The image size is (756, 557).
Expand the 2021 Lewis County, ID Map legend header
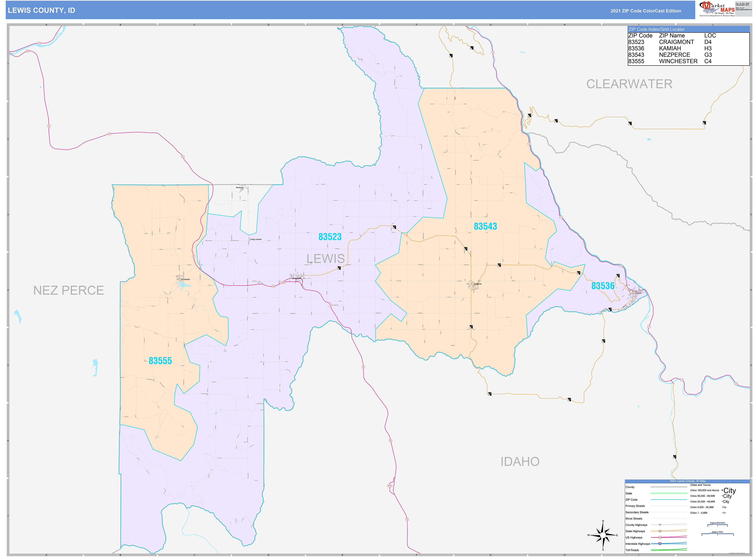(688, 481)
